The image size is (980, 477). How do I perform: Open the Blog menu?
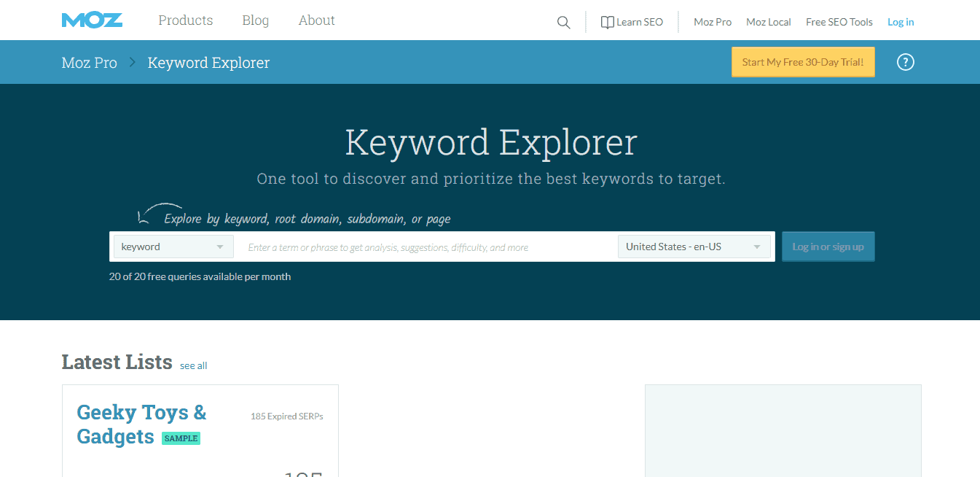point(255,20)
